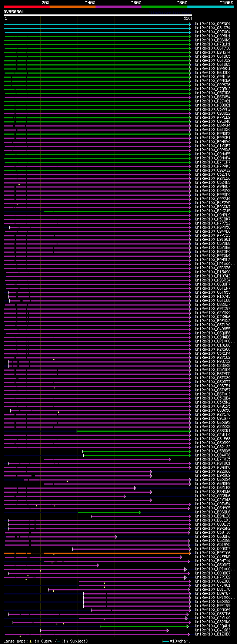Click label UniRef100_C6TN53
This screenshot has width=237, height=644.
213,293
